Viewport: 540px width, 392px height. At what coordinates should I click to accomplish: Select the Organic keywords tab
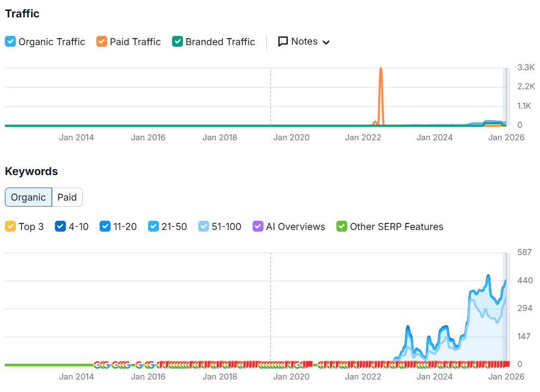click(28, 197)
